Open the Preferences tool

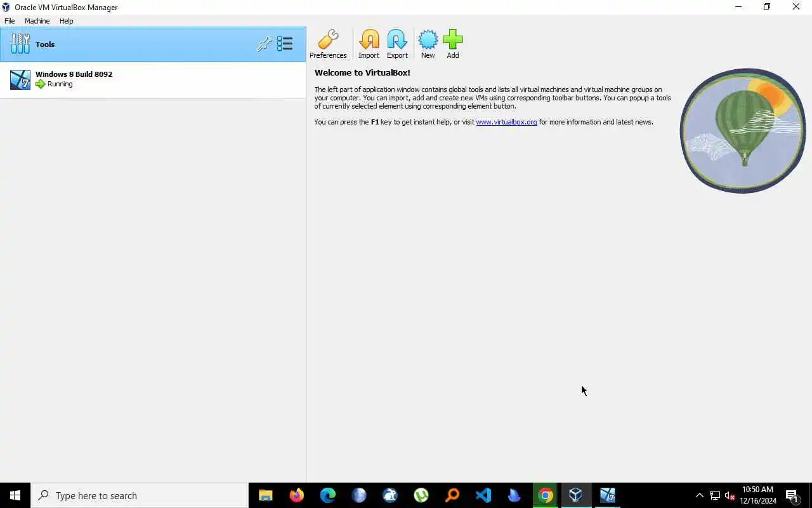pyautogui.click(x=328, y=44)
